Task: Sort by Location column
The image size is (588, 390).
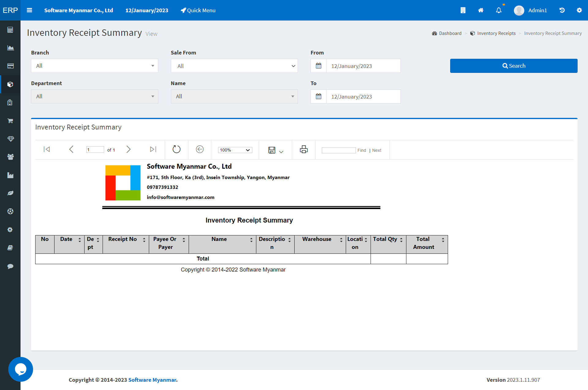Action: [366, 240]
